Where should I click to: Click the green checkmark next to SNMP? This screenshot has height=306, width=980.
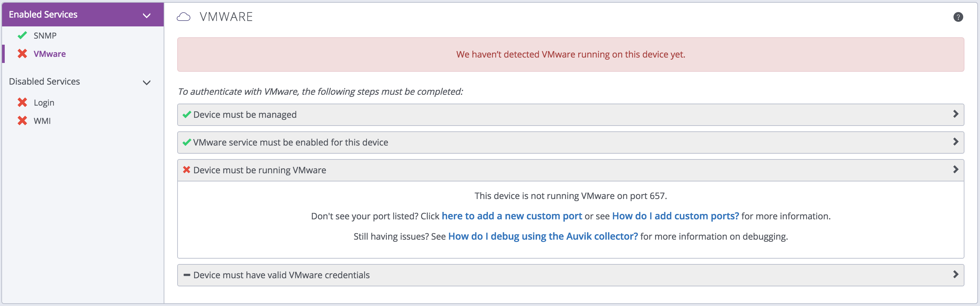click(22, 36)
